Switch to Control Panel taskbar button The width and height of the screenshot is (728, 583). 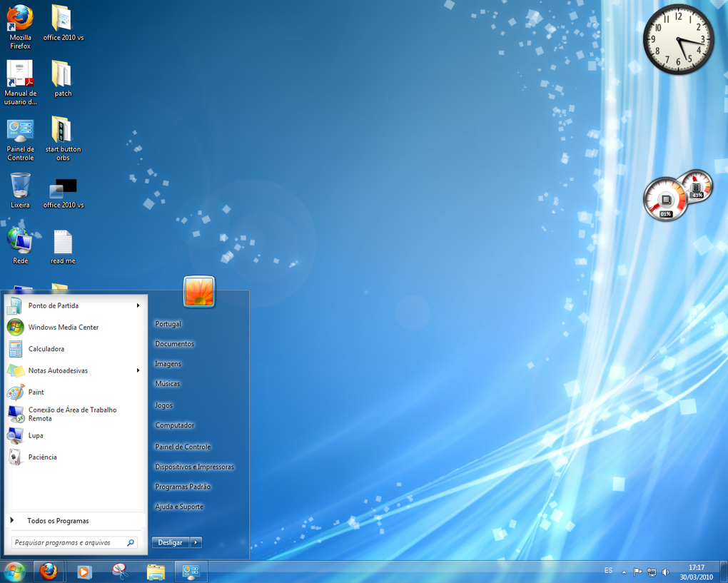[191, 572]
